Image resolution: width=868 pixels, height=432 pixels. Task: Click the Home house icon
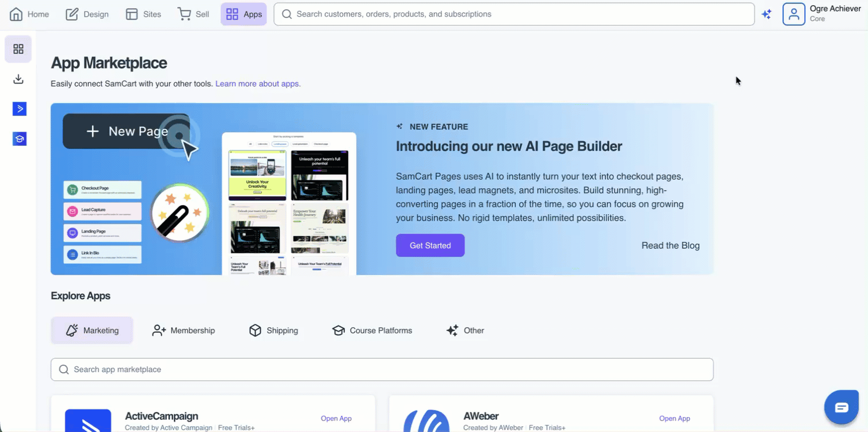click(16, 14)
